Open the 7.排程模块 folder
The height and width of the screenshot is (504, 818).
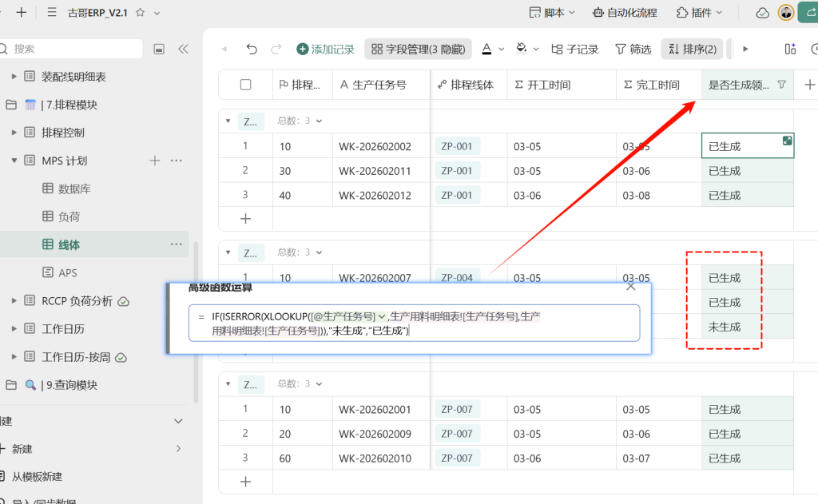(x=69, y=105)
